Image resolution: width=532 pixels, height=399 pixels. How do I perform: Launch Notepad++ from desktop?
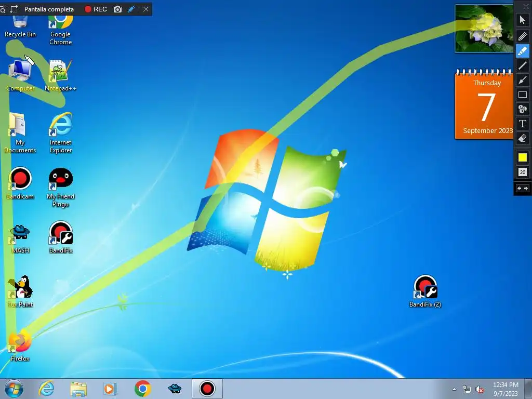[x=60, y=75]
